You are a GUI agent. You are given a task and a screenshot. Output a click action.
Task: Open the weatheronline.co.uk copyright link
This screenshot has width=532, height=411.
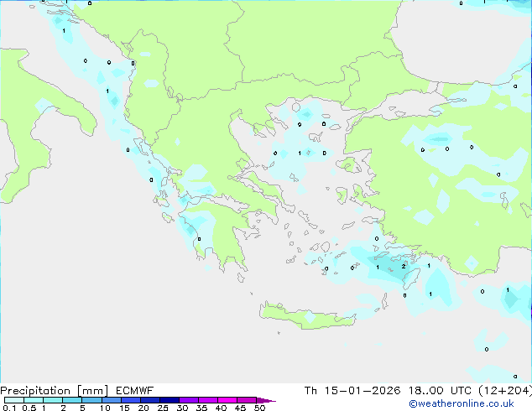462,403
